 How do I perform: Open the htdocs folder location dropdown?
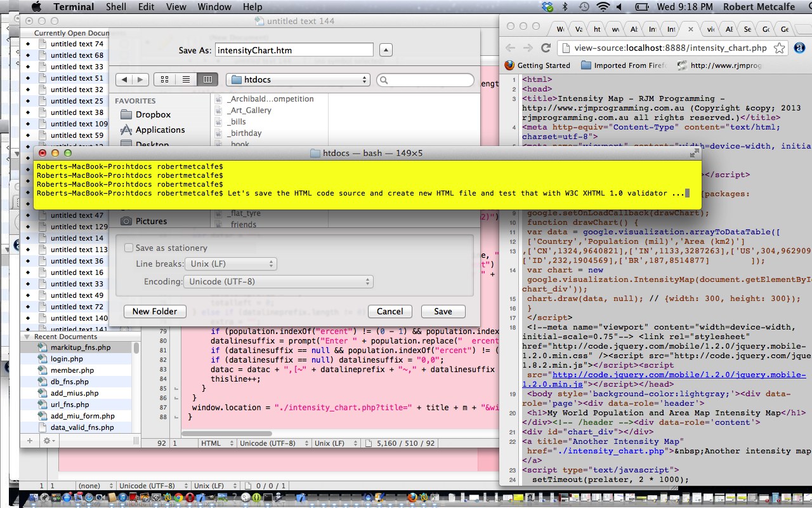[298, 79]
